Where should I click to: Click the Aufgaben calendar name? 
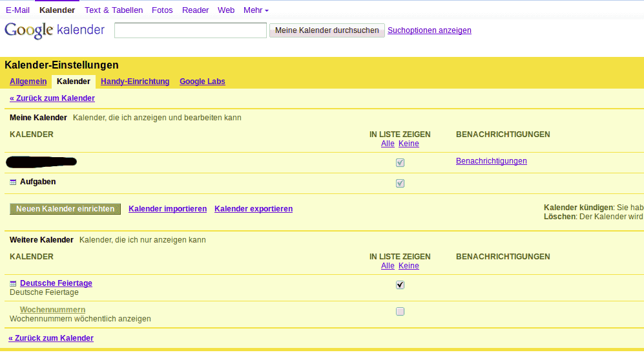pos(37,182)
